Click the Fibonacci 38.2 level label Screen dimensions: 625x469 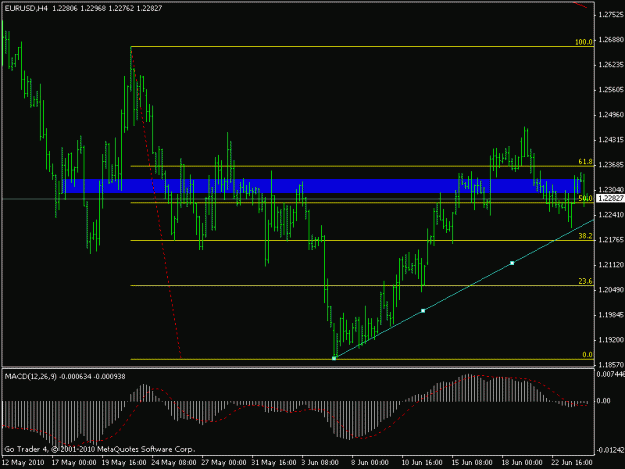click(585, 236)
